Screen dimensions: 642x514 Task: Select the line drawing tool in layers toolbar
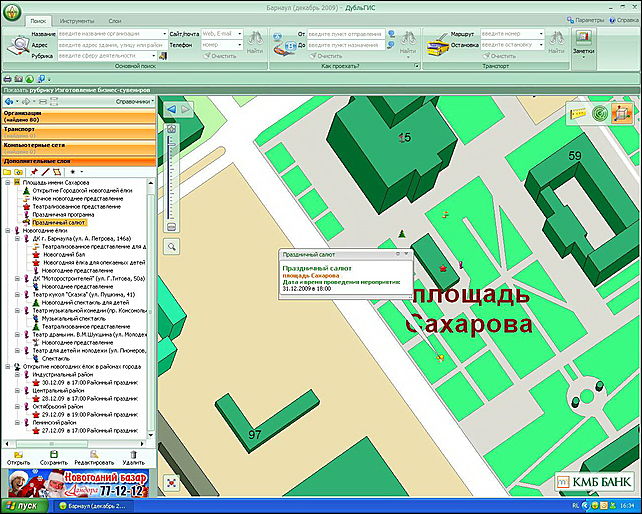(45, 172)
